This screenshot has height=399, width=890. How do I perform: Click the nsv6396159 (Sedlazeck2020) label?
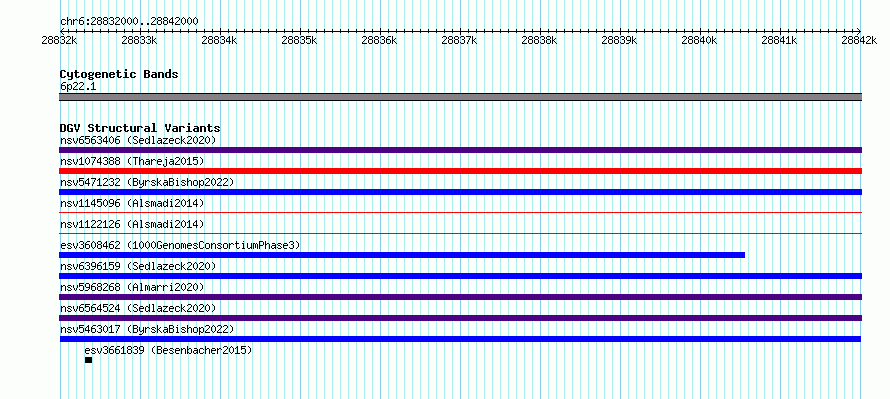pos(138,266)
